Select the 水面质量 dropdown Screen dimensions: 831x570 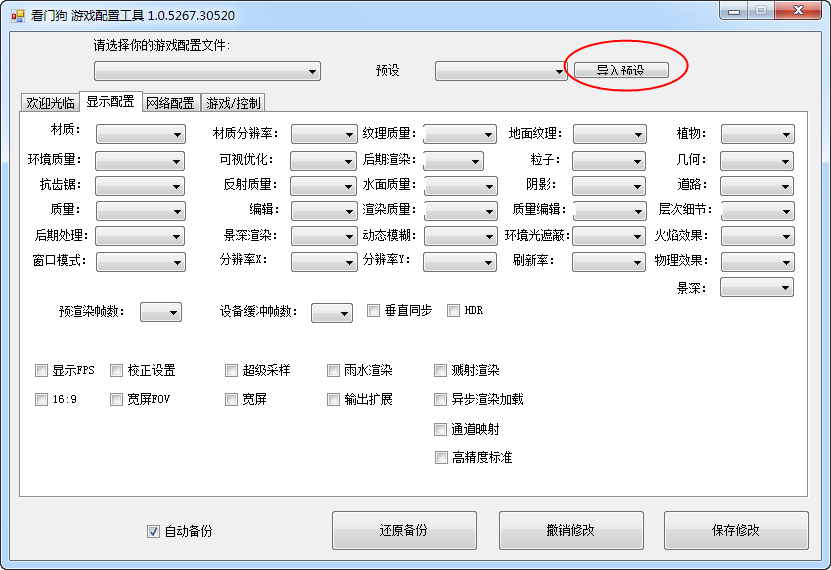[x=461, y=186]
